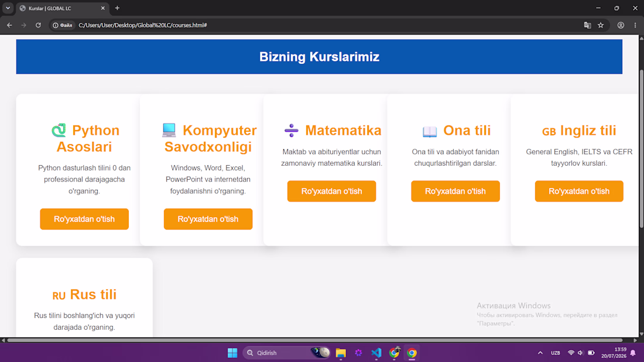The height and width of the screenshot is (362, 644).
Task: Register for the Ingliz tili course
Action: [578, 191]
